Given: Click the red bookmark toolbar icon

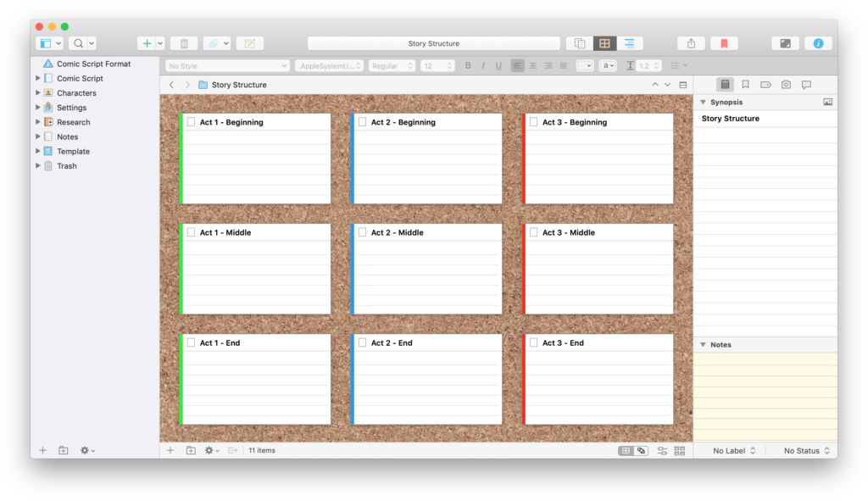Looking at the screenshot, I should tap(724, 43).
